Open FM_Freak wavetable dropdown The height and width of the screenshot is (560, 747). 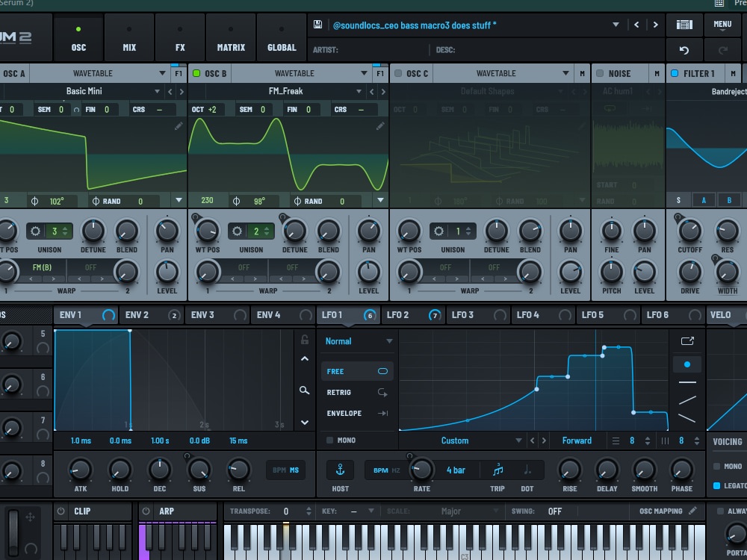click(x=359, y=91)
